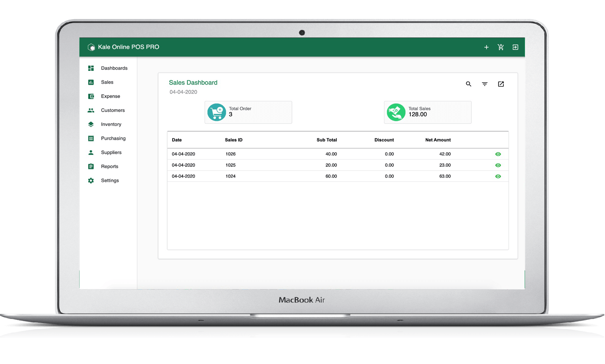Click the logout icon in top bar
Screen dimensions: 605x364
(515, 47)
